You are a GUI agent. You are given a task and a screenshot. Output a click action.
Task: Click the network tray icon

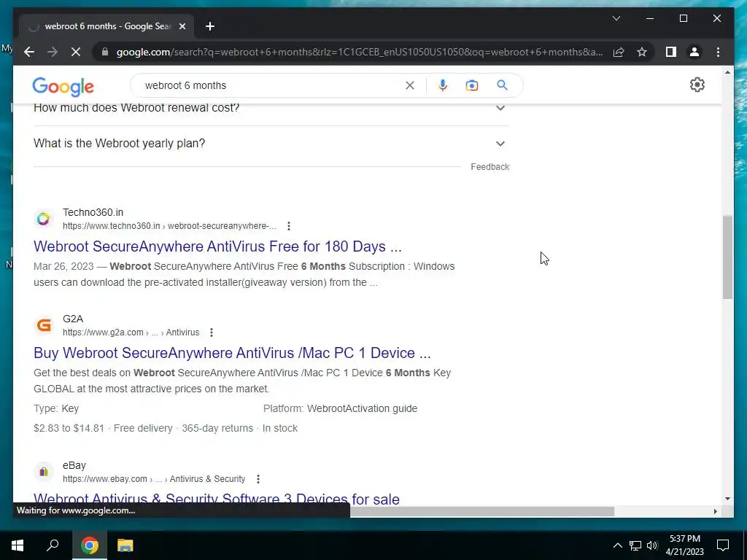click(635, 545)
